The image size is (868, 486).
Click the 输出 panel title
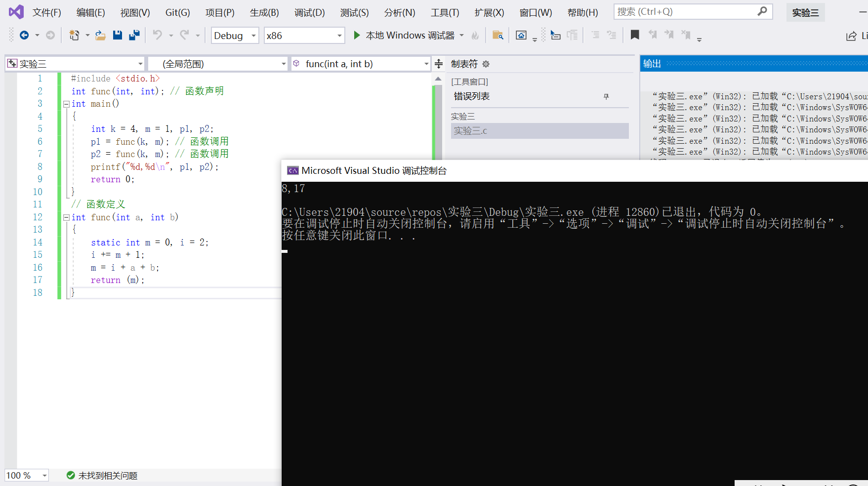652,64
